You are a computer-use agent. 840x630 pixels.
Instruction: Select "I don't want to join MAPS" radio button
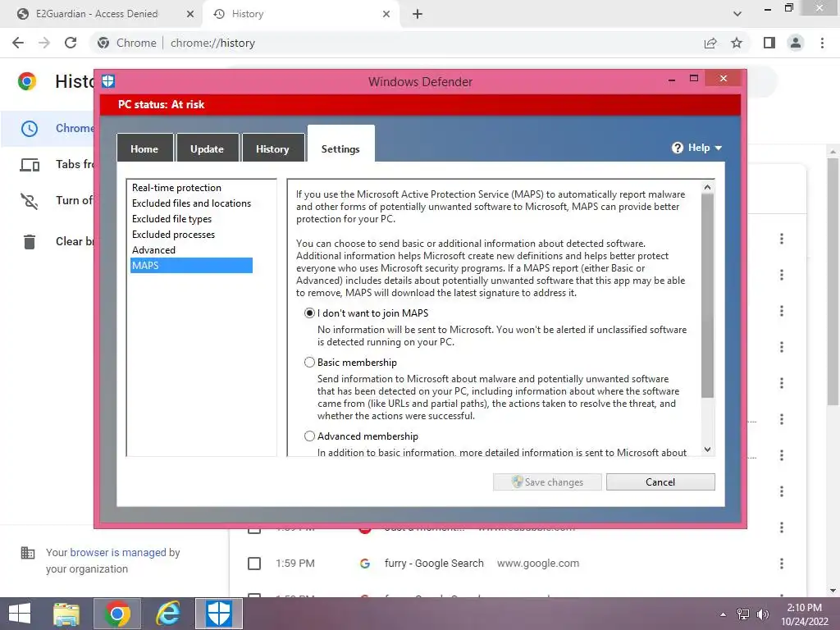pos(309,313)
